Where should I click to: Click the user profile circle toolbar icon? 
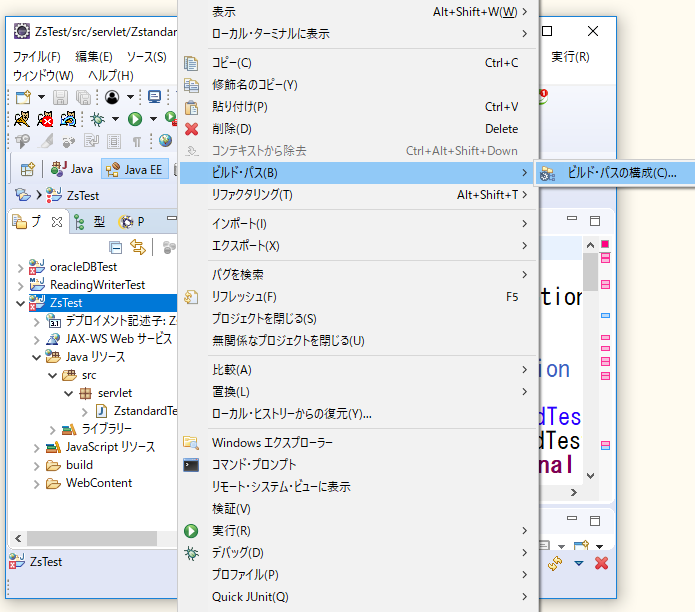click(x=112, y=97)
